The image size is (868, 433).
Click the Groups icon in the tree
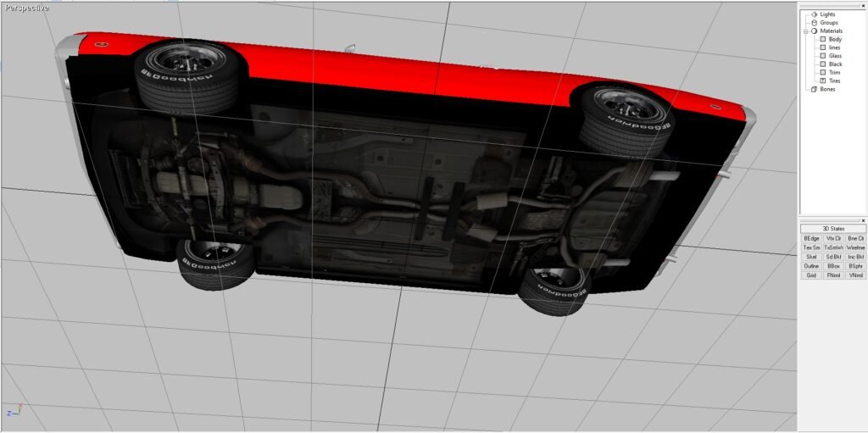click(814, 23)
